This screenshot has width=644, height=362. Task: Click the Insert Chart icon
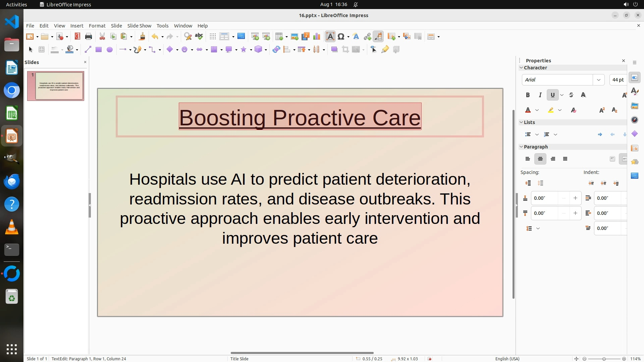pyautogui.click(x=316, y=37)
